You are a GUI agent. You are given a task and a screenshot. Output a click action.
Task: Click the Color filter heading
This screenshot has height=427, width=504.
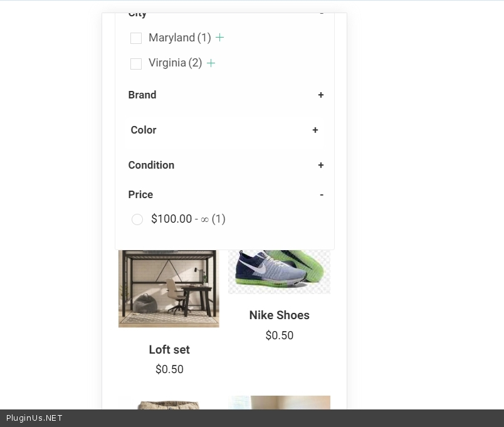click(144, 130)
